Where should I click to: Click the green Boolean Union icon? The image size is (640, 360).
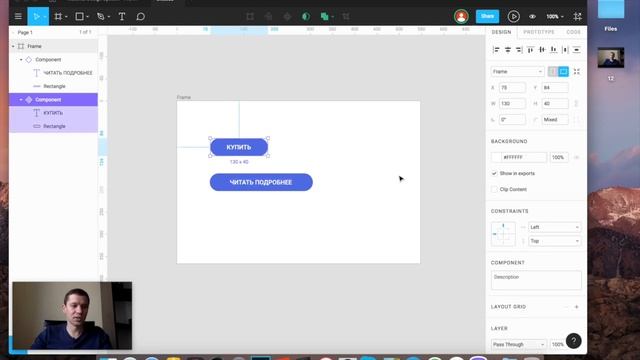coord(324,16)
